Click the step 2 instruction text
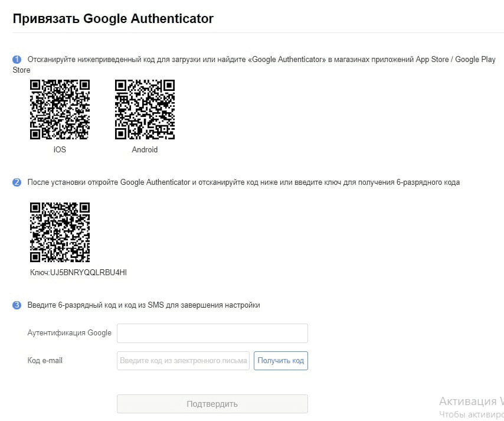Image resolution: width=504 pixels, height=421 pixels. 243,182
